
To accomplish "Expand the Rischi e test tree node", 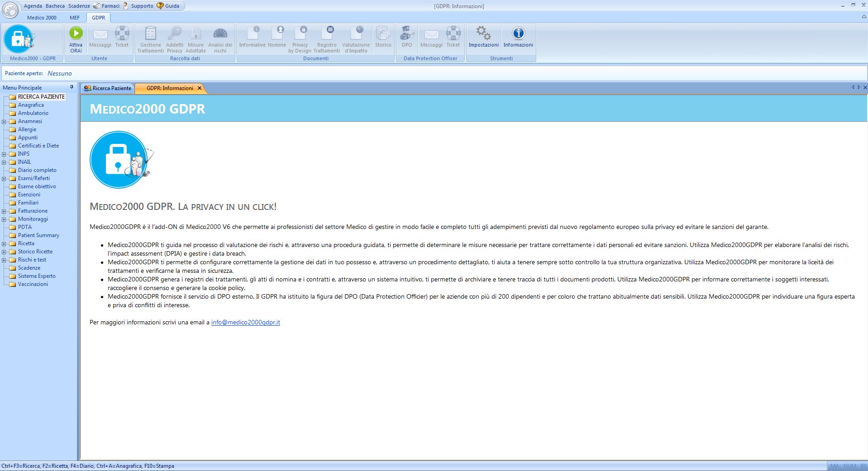I will pos(4,260).
